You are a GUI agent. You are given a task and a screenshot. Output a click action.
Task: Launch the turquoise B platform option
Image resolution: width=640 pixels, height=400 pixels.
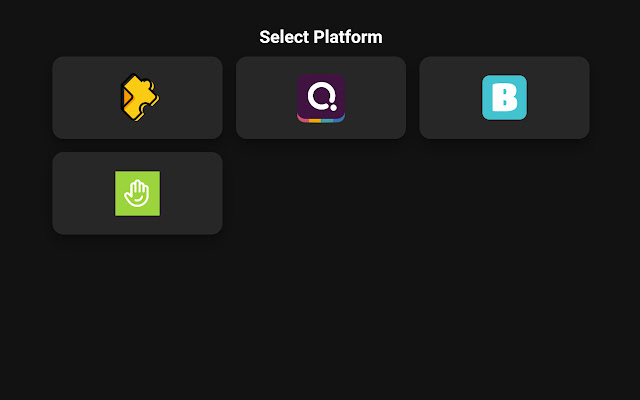(x=504, y=97)
